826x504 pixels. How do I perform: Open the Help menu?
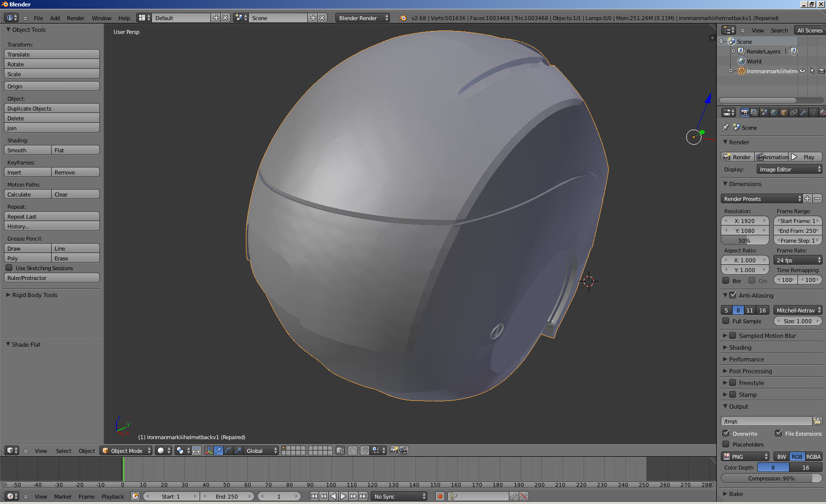[124, 18]
